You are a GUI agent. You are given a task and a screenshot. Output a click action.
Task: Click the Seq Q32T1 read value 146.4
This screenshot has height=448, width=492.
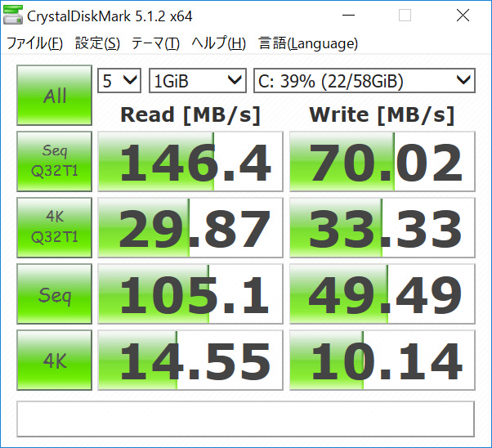tap(190, 161)
